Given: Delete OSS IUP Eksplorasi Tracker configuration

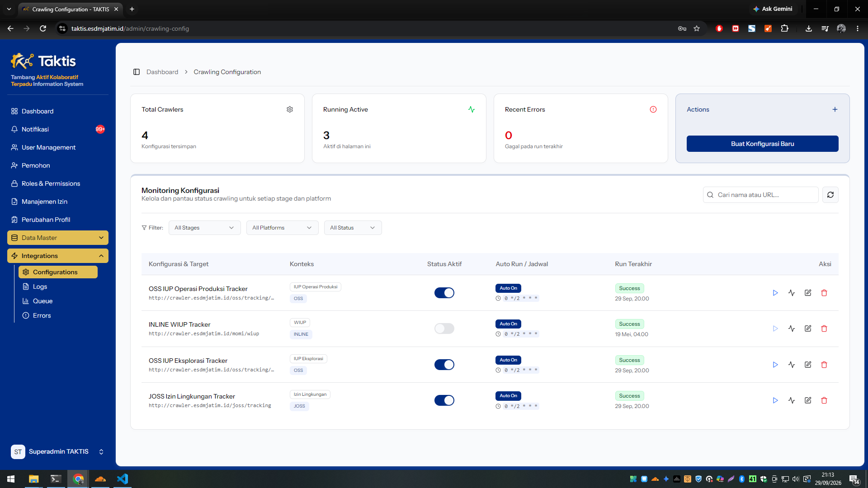Looking at the screenshot, I should [824, 365].
